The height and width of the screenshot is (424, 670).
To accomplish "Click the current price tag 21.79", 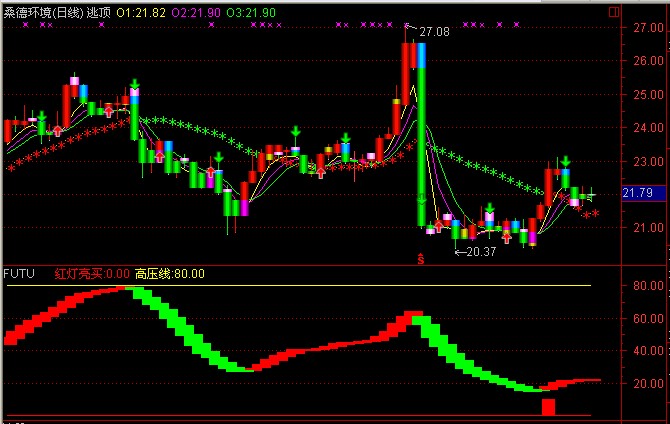I will click(x=637, y=192).
